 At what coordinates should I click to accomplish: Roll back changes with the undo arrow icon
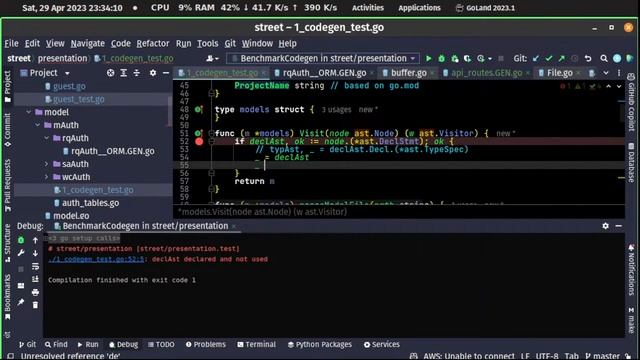coord(588,59)
